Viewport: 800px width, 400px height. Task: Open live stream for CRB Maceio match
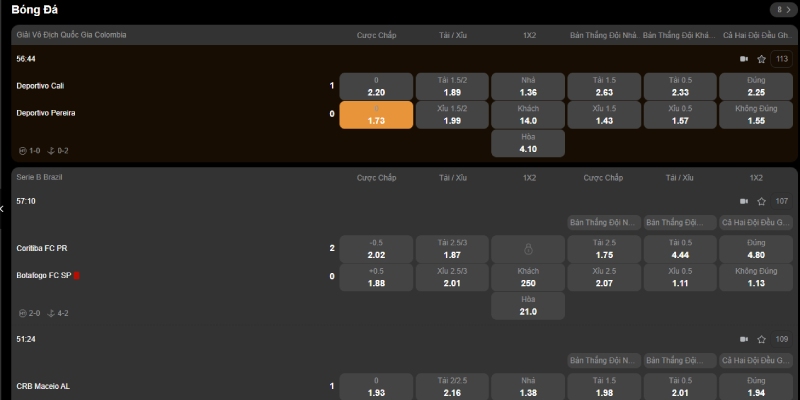[x=743, y=340]
